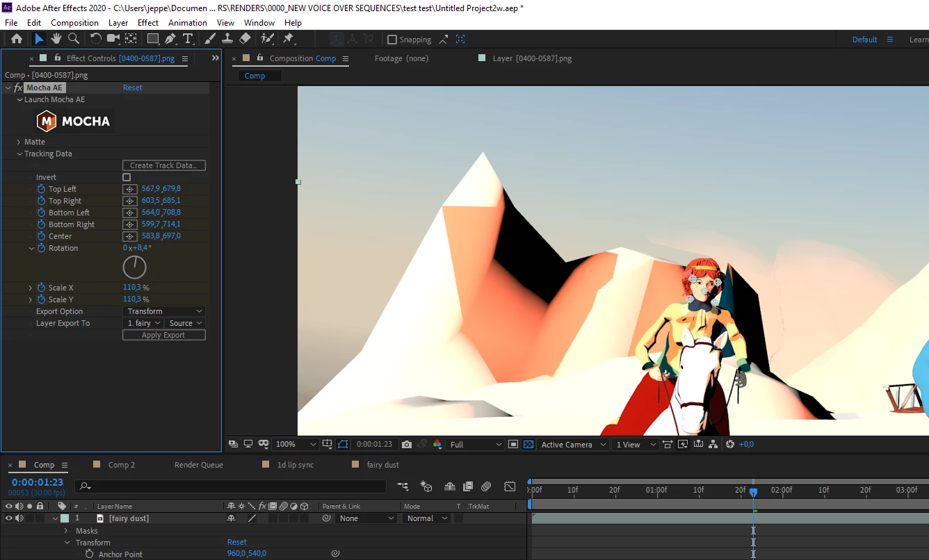Select the Clone Stamp tool

(x=227, y=39)
